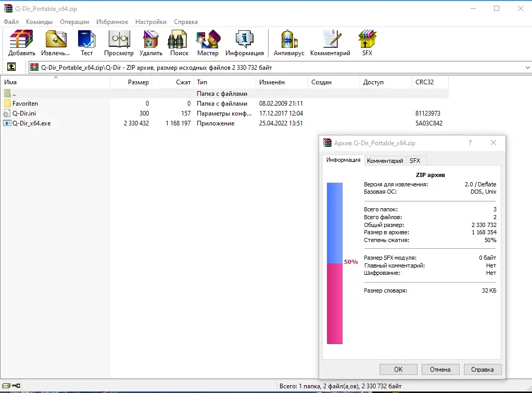Screen dimensions: 532x393
Task: Sort by the Тип column header
Action: 224,82
